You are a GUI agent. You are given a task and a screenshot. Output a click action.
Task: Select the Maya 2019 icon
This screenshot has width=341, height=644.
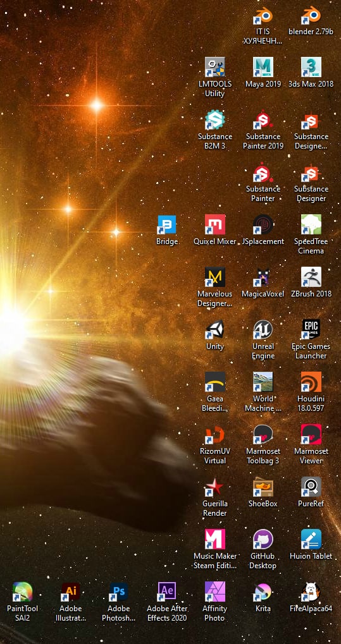tap(263, 68)
